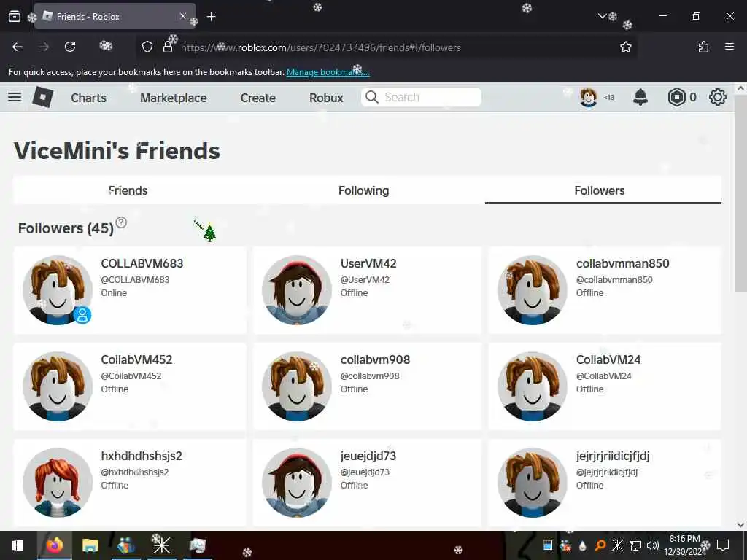This screenshot has height=560, width=747.
Task: Close the Friends - Roblox tab
Action: [x=183, y=16]
